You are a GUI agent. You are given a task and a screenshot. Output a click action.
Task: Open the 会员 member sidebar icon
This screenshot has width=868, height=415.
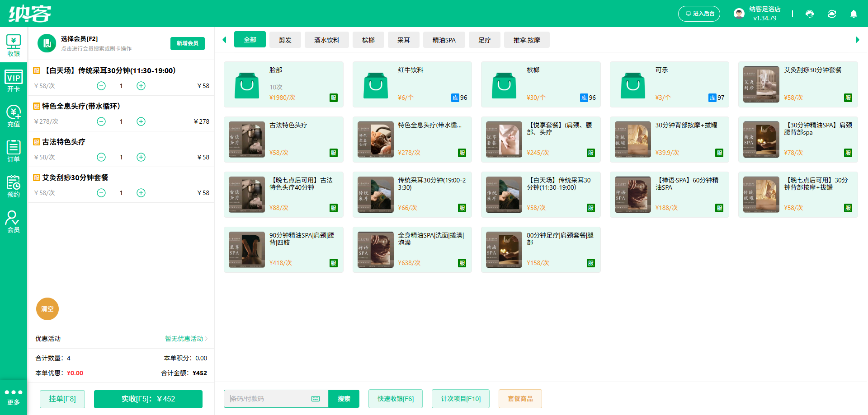[14, 222]
